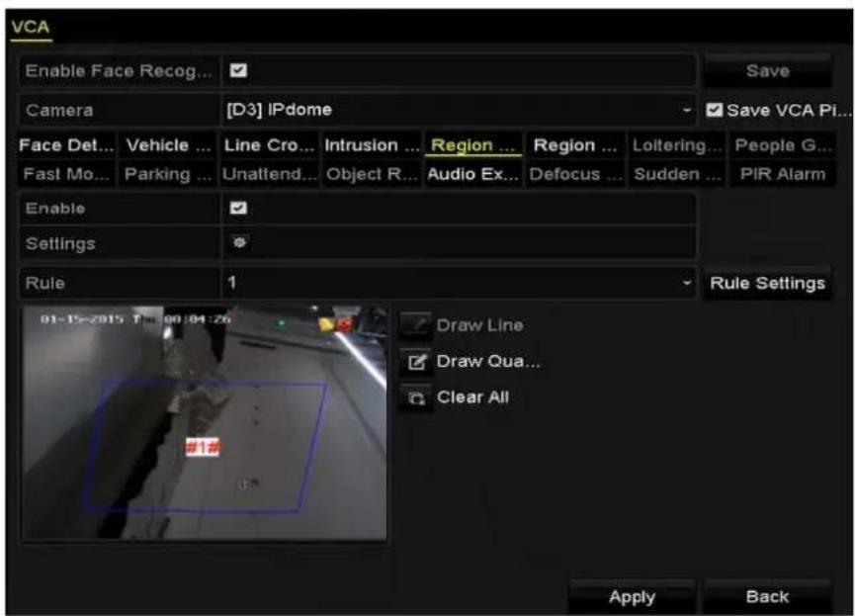Click the Draw Line pencil icon
This screenshot has width=855, height=616.
[416, 325]
